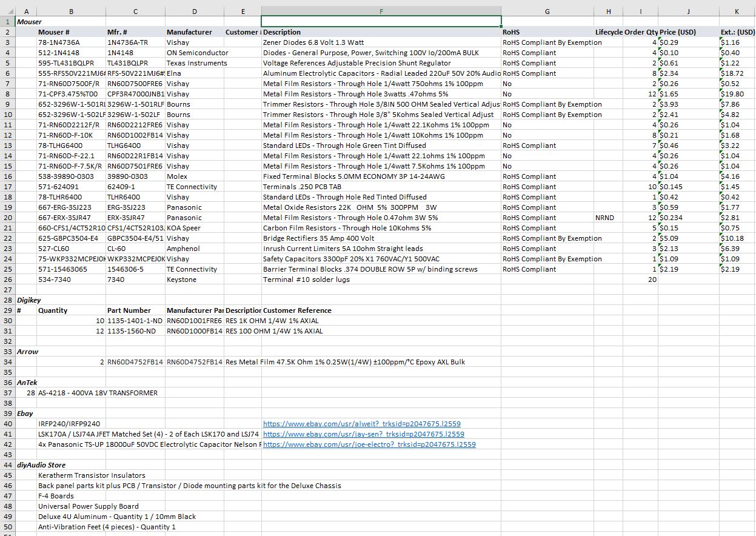This screenshot has width=756, height=536.
Task: Click the 'Customer Reference' header in row 29
Action: 381,310
